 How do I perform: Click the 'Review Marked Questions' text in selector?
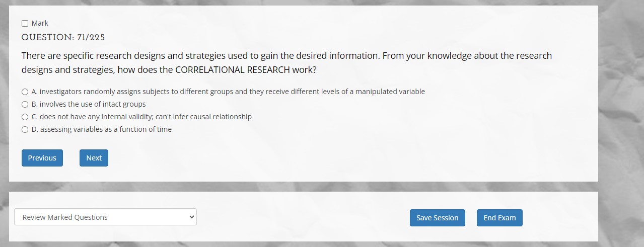click(65, 217)
